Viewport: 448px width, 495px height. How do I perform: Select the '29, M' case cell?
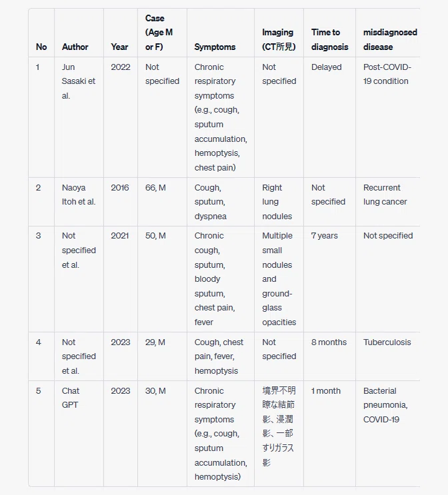(155, 342)
